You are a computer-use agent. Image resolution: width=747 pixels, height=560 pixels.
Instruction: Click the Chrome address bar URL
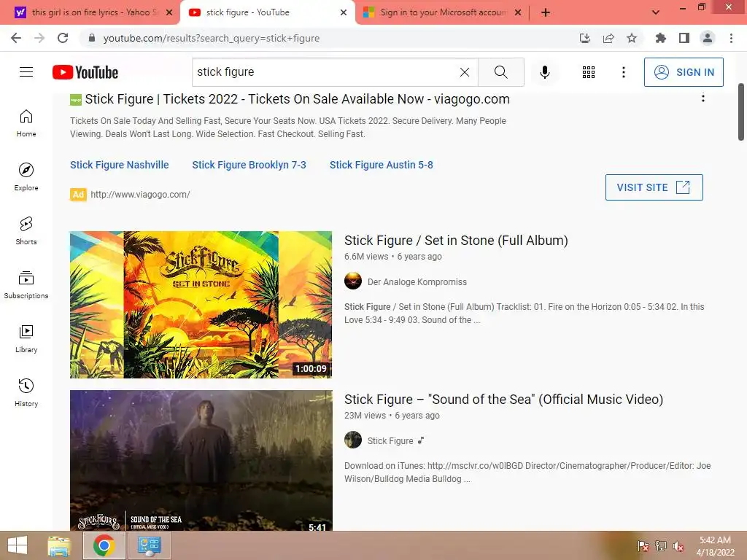pyautogui.click(x=212, y=38)
